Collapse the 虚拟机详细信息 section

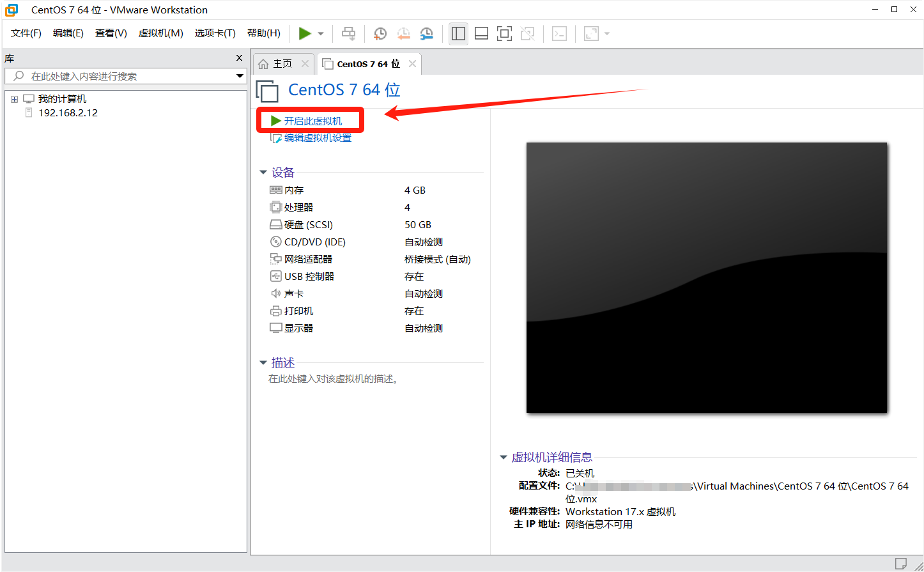(x=504, y=458)
